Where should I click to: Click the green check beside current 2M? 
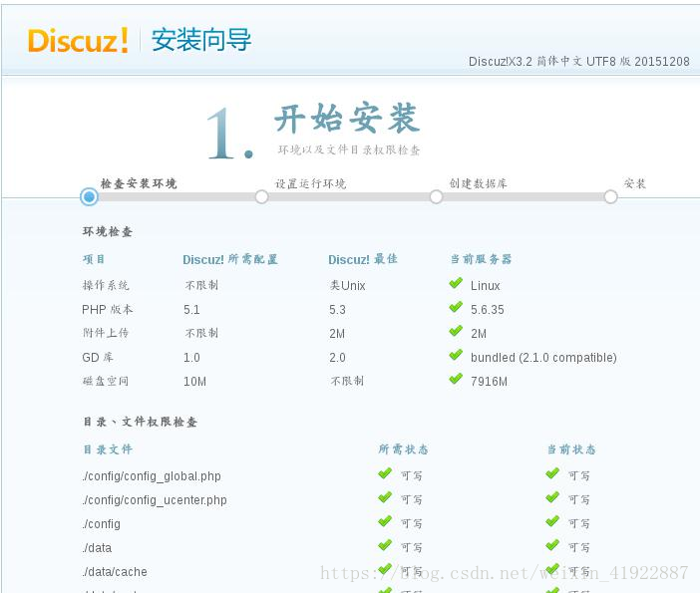(456, 332)
